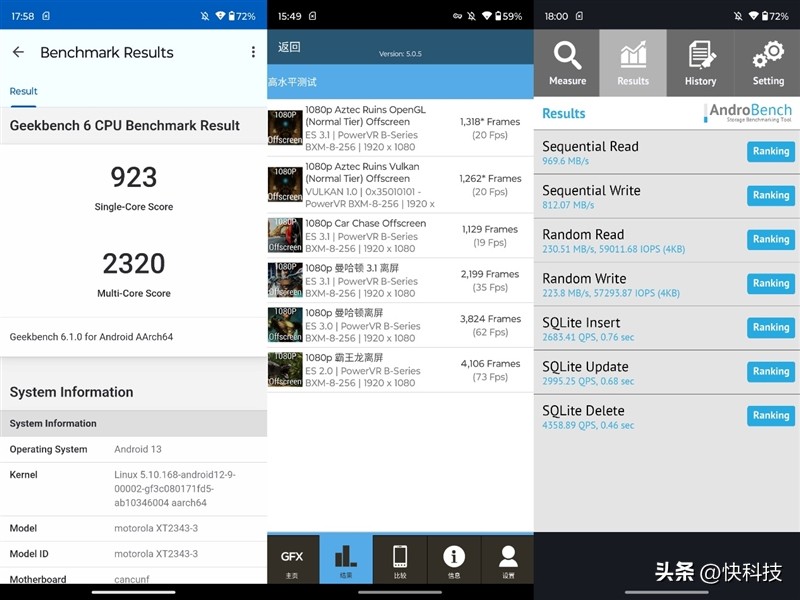
Task: Tap the Geekbench 6 CPU Benchmark Result heading
Action: 124,126
